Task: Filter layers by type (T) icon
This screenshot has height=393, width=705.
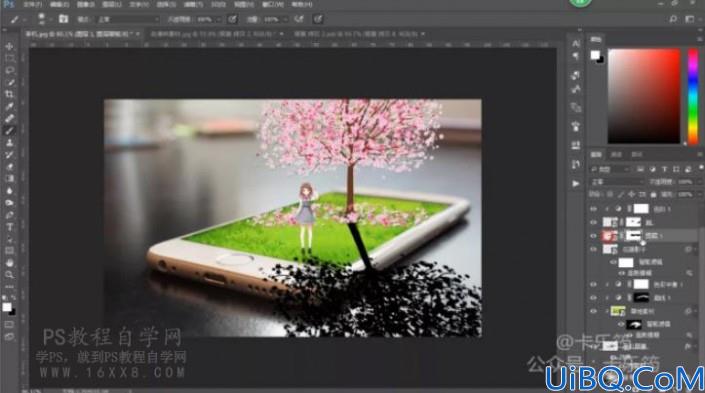Action: 664,169
